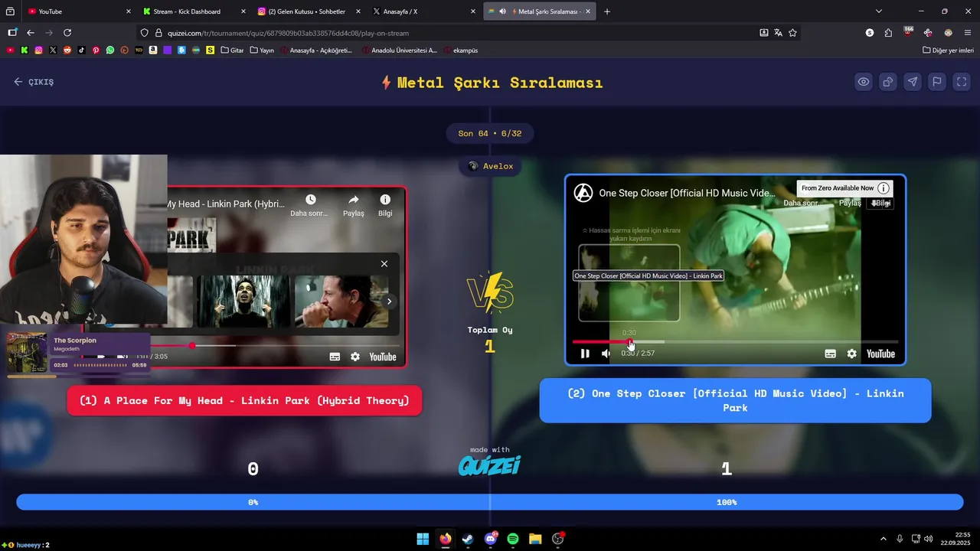
Task: Open YouTube logo on right video
Action: pos(880,354)
